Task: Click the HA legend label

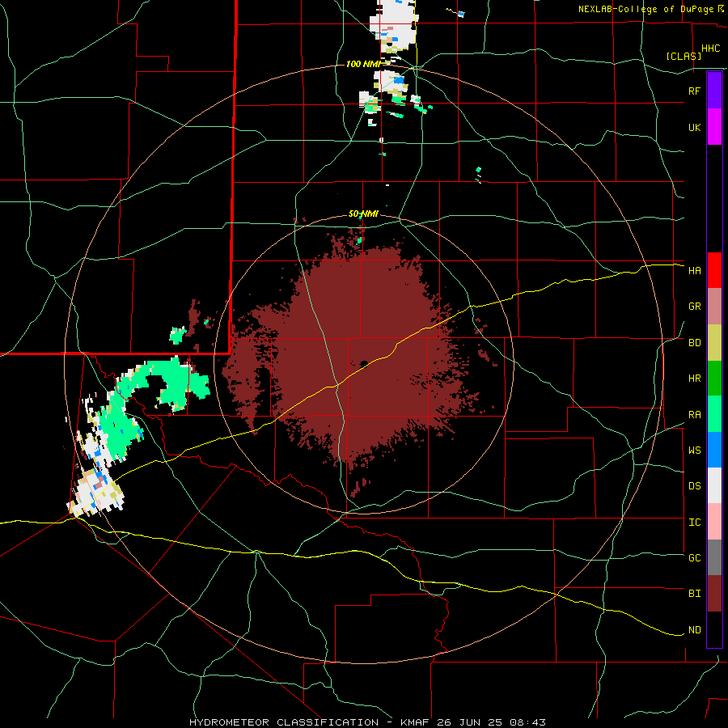Action: pyautogui.click(x=694, y=271)
